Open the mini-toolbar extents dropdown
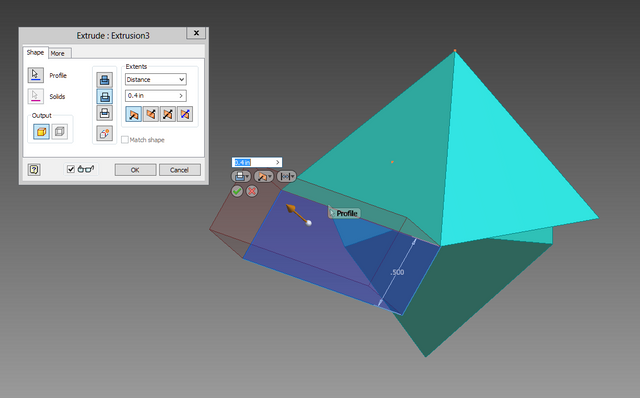The height and width of the screenshot is (398, 640). (x=287, y=176)
